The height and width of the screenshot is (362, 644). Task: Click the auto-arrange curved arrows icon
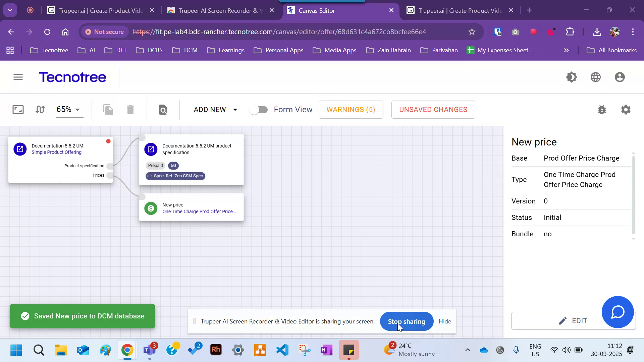pyautogui.click(x=40, y=109)
